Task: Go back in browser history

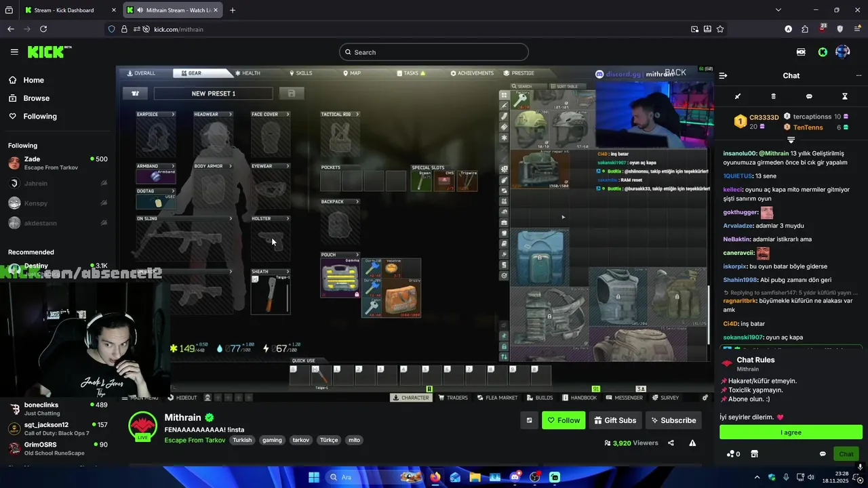Action: click(x=11, y=29)
